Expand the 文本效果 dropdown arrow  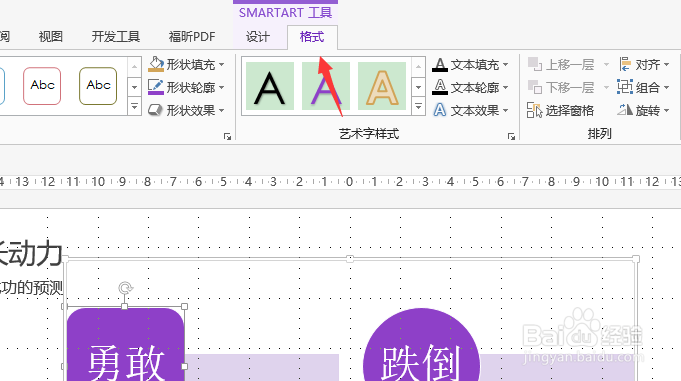pyautogui.click(x=506, y=111)
